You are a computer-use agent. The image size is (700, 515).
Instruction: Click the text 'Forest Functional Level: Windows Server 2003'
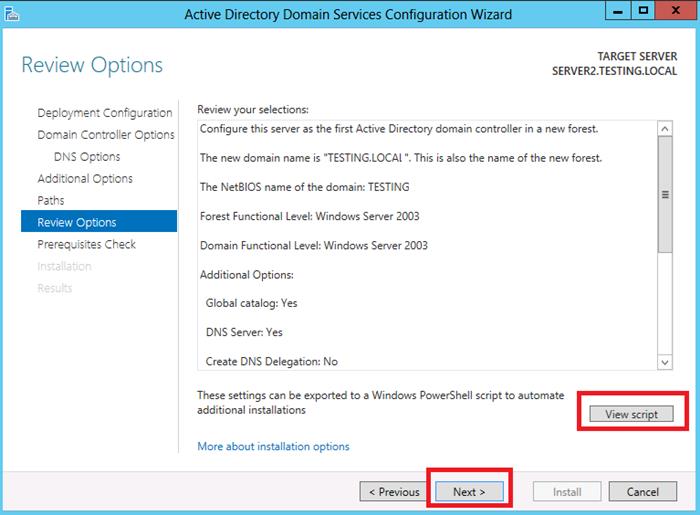pyautogui.click(x=310, y=216)
